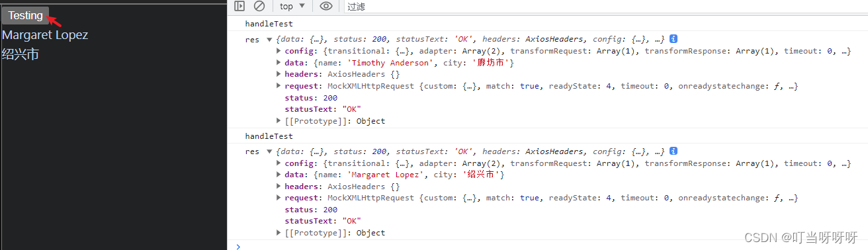The image size is (868, 250).
Task: Click the second res info badge icon
Action: [673, 151]
